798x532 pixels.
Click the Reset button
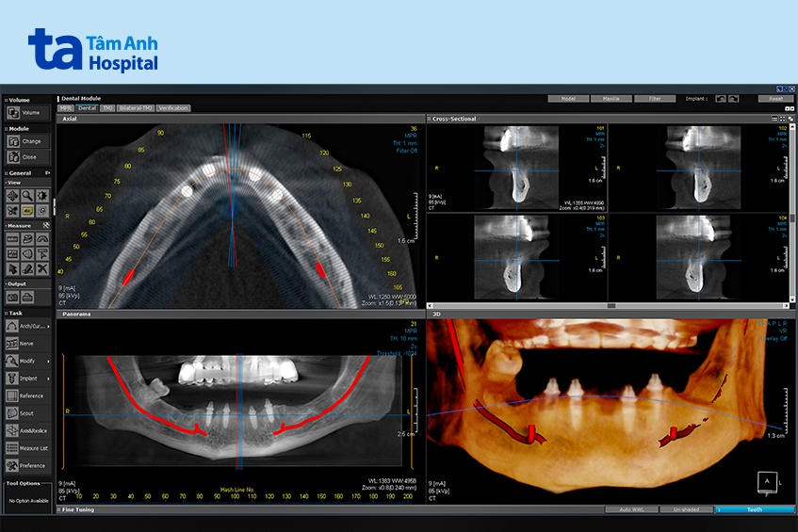click(775, 98)
